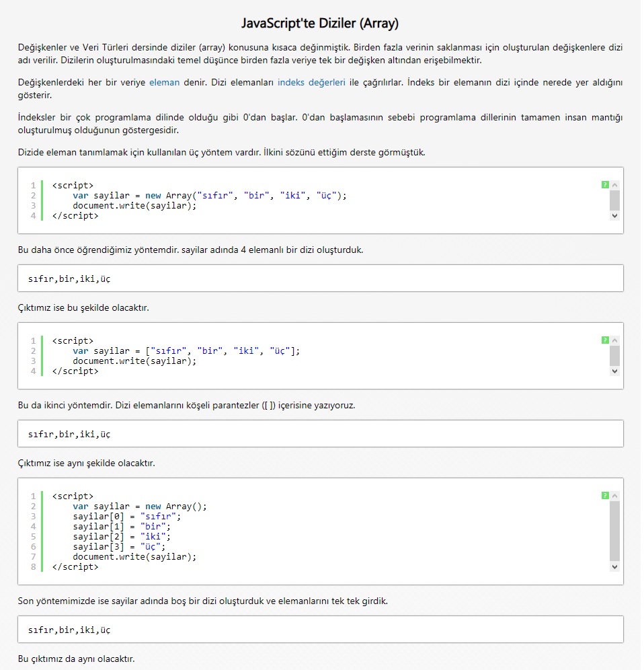
Task: Click the text 'Son yöntemimizde ise sayilar adında'
Action: tap(93, 601)
